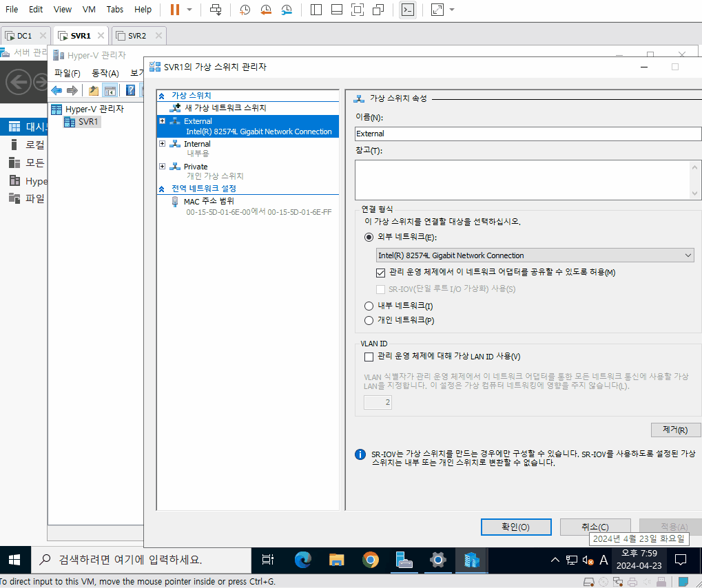Screen dimensions: 702x588
Task: Open the Intel 82574L network adapter dropdown
Action: click(x=535, y=255)
